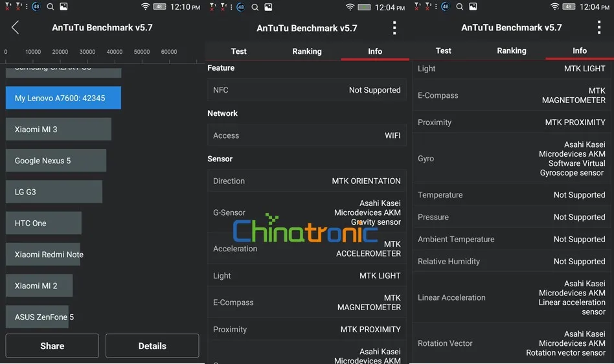The height and width of the screenshot is (364, 614).
Task: Tap Acceleration MTK ACCELEROMETER row
Action: pyautogui.click(x=307, y=249)
